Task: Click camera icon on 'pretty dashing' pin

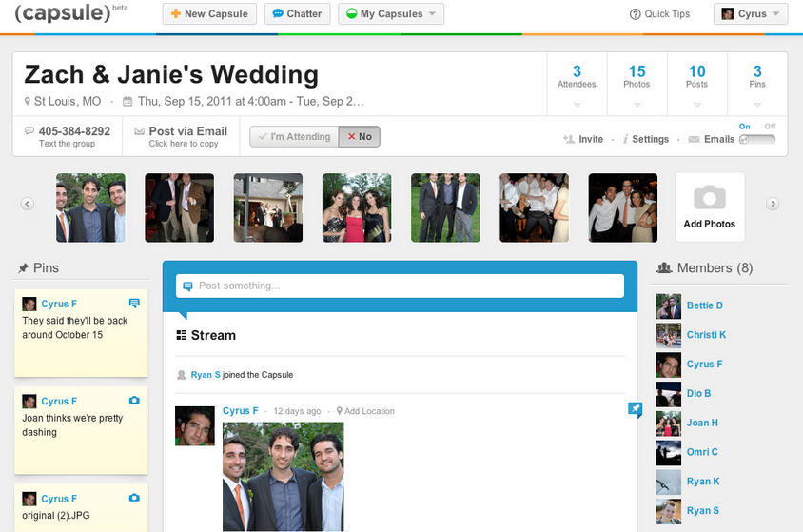Action: point(134,401)
